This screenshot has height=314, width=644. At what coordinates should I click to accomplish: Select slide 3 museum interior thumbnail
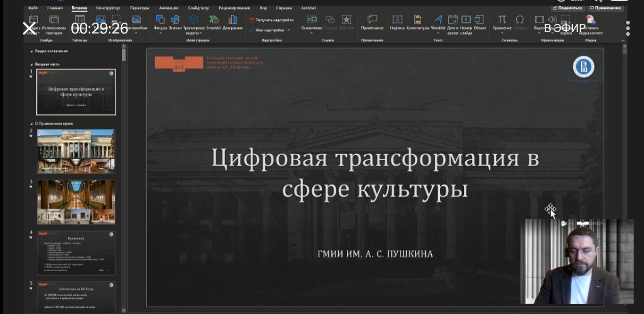click(76, 202)
